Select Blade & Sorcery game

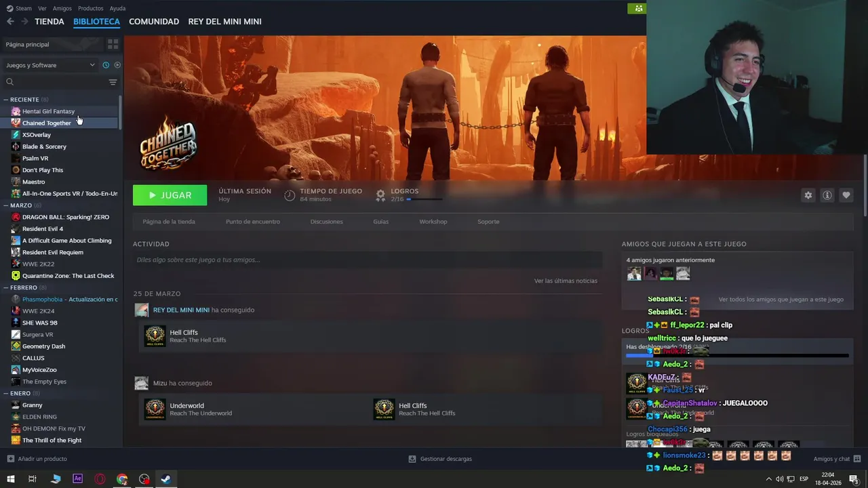[44, 146]
